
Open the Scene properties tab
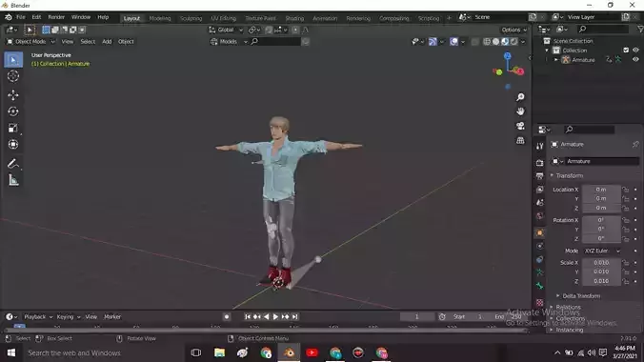click(539, 203)
